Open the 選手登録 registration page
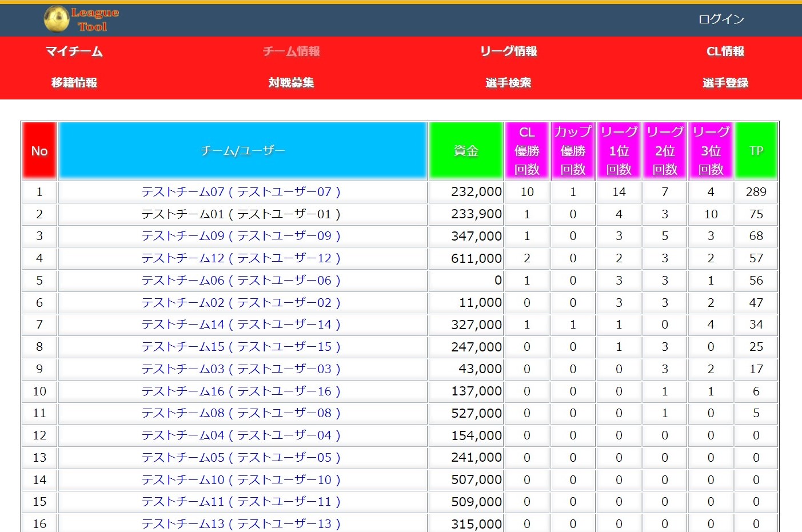The height and width of the screenshot is (532, 802). click(x=725, y=83)
